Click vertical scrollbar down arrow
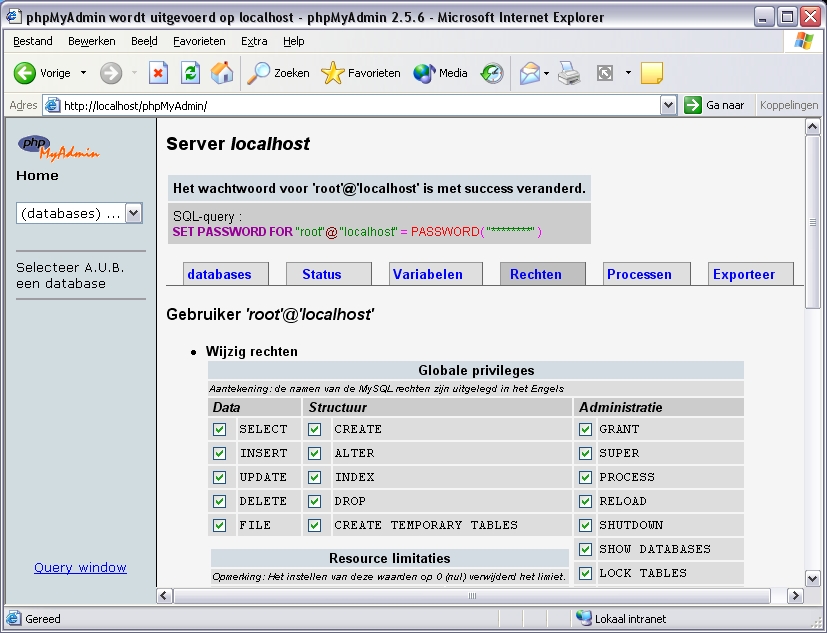The width and height of the screenshot is (827, 633). point(812,578)
